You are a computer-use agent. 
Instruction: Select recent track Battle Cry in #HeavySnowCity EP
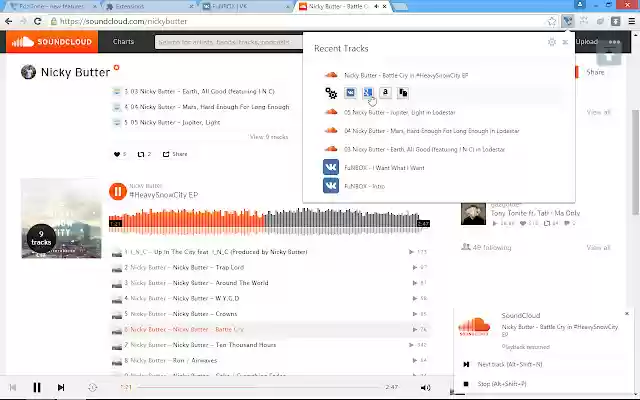coord(406,75)
